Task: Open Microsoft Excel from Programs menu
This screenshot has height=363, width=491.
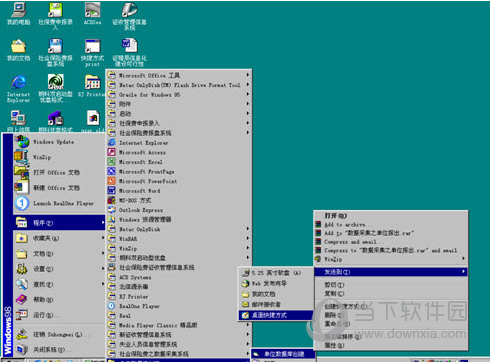Action: pos(179,162)
